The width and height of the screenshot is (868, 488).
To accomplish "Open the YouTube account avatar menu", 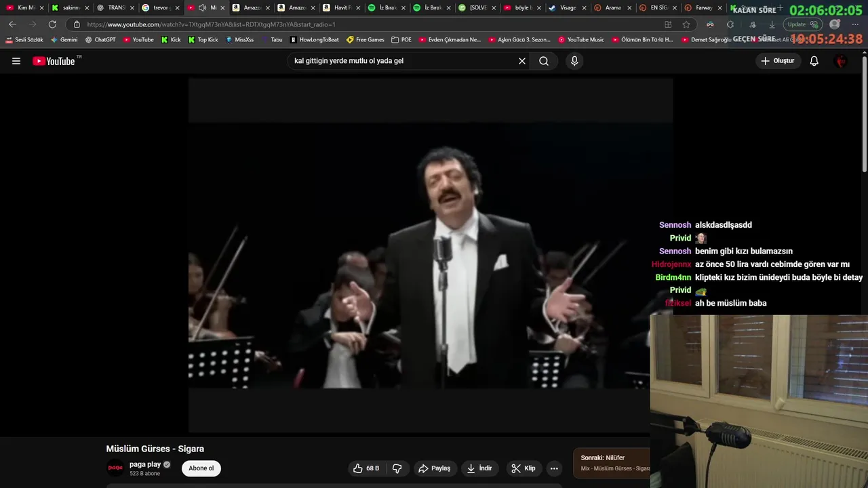I will pyautogui.click(x=842, y=61).
